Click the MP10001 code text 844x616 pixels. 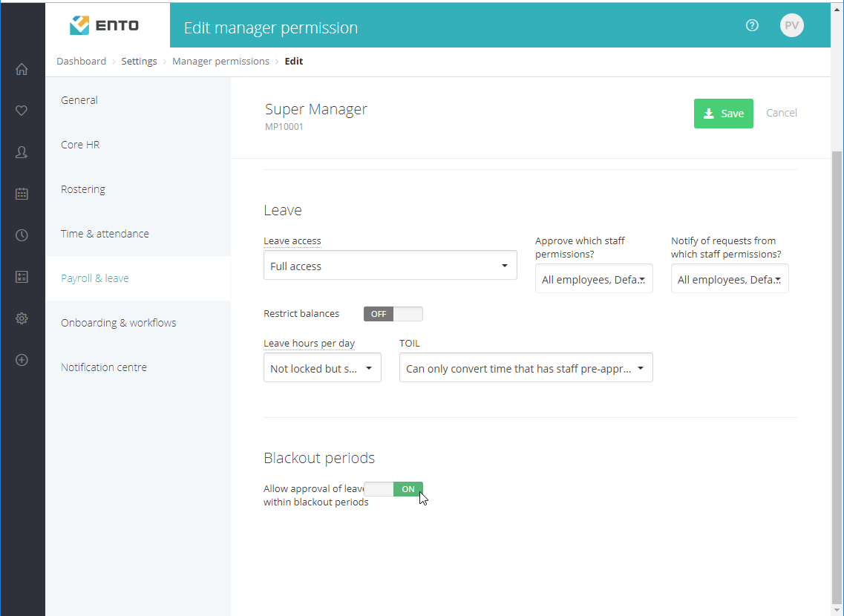coord(284,127)
